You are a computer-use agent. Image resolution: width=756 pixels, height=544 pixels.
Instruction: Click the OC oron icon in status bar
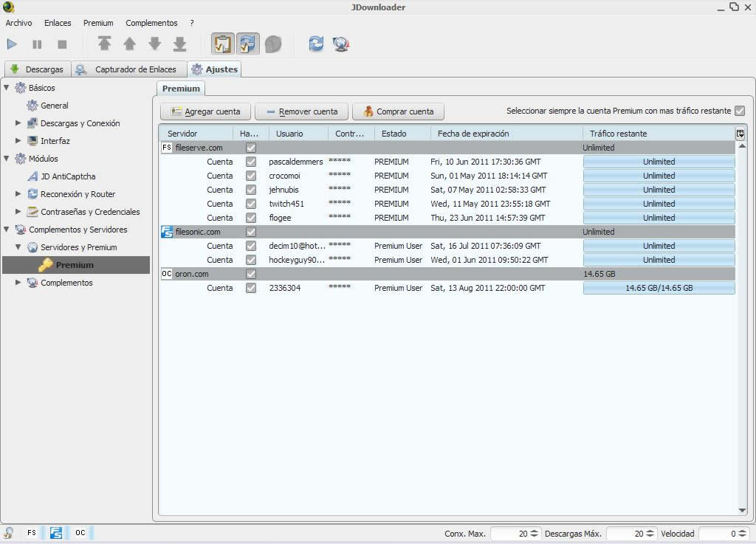[80, 533]
